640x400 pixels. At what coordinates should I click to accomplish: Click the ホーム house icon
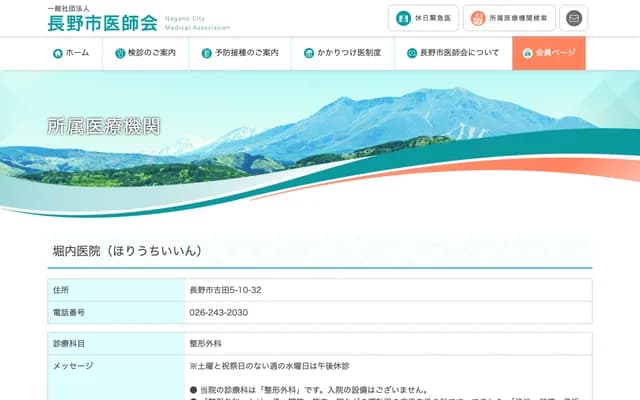click(x=58, y=53)
